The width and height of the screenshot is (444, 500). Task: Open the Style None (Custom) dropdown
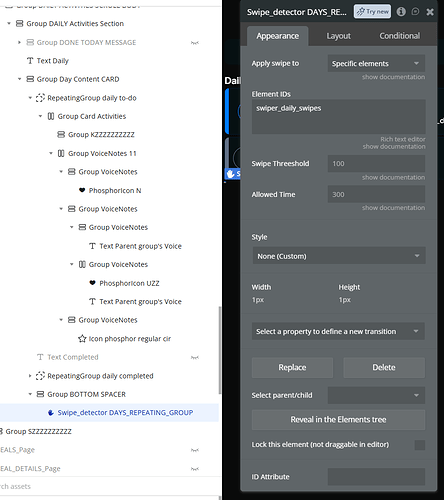(339, 256)
